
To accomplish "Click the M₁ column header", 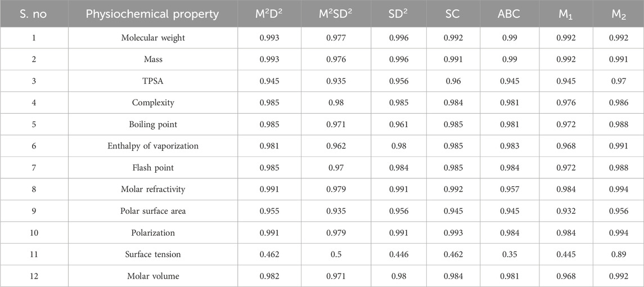I will pos(566,14).
